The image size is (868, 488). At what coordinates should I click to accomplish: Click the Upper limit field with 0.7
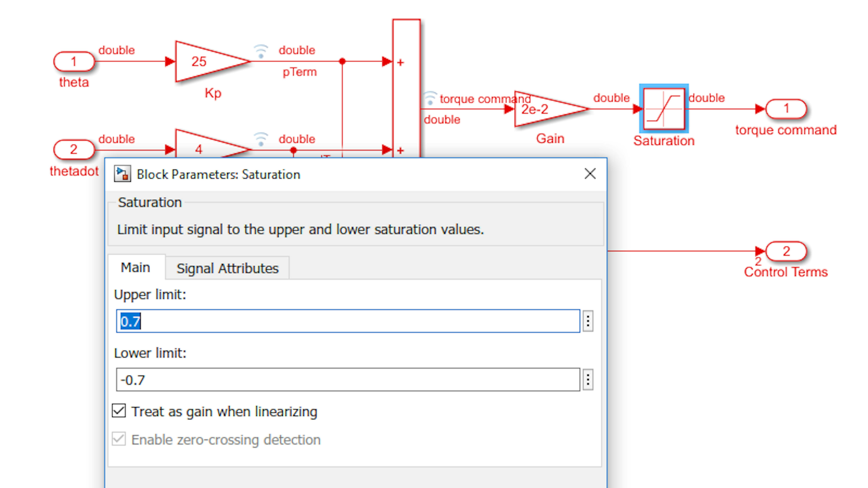pos(348,321)
